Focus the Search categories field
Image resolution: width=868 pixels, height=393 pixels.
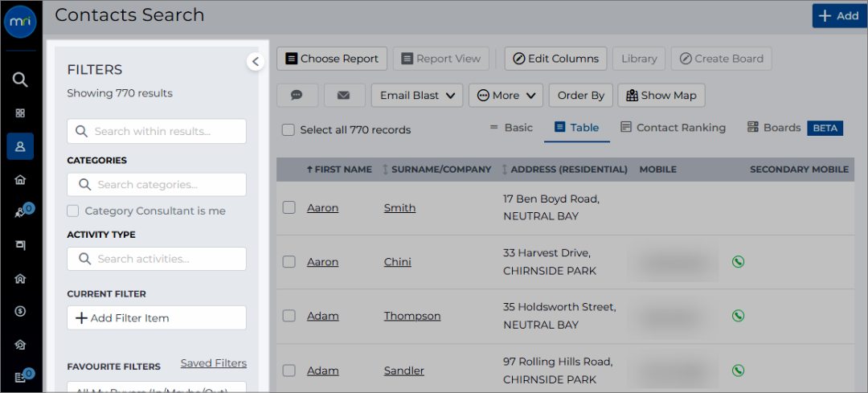tap(157, 184)
